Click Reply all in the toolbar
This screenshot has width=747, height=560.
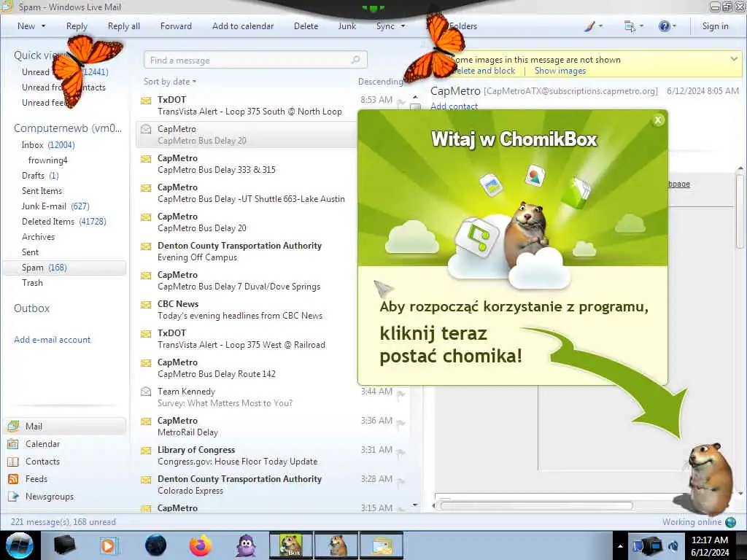point(124,26)
